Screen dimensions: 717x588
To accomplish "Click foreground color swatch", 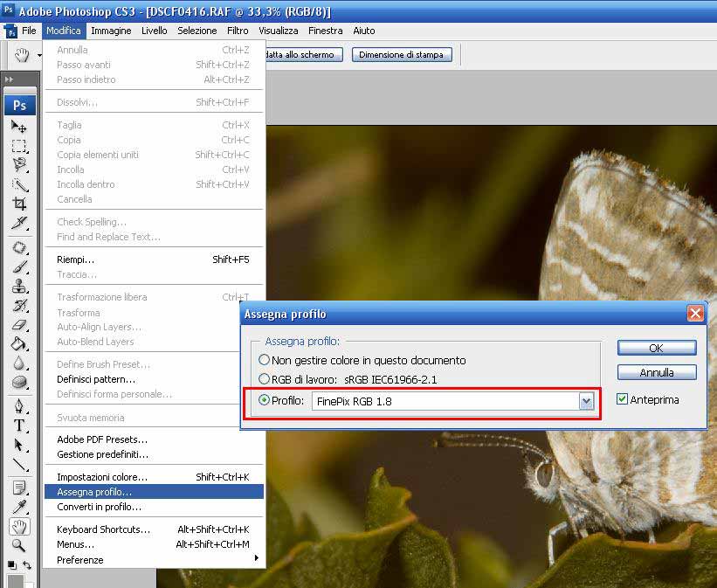I will point(16,581).
